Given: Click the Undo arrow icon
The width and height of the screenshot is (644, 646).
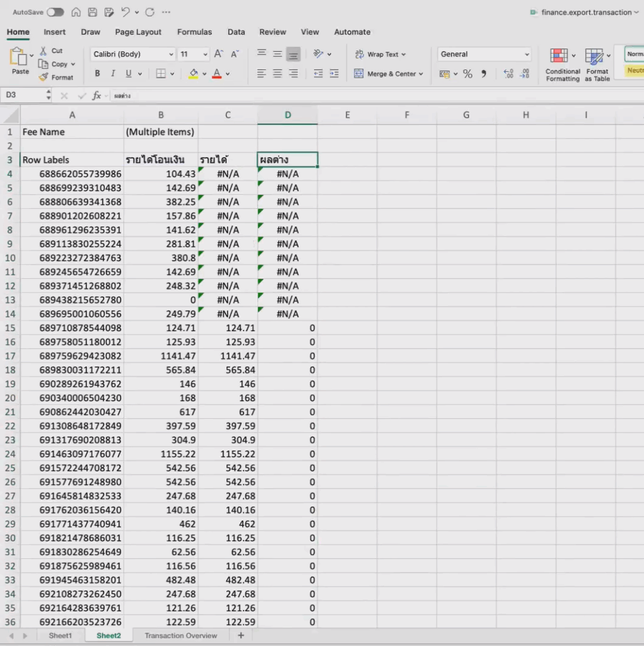Looking at the screenshot, I should point(126,12).
